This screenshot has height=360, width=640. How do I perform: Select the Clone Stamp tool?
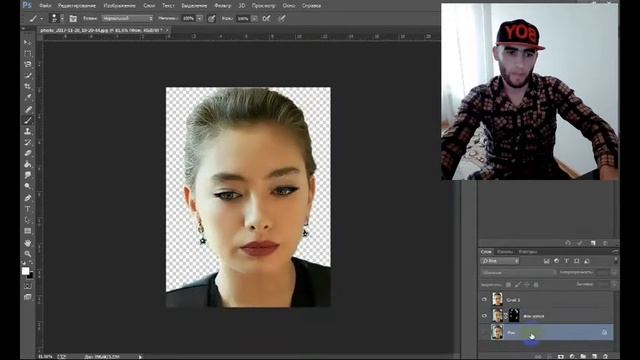click(x=28, y=131)
